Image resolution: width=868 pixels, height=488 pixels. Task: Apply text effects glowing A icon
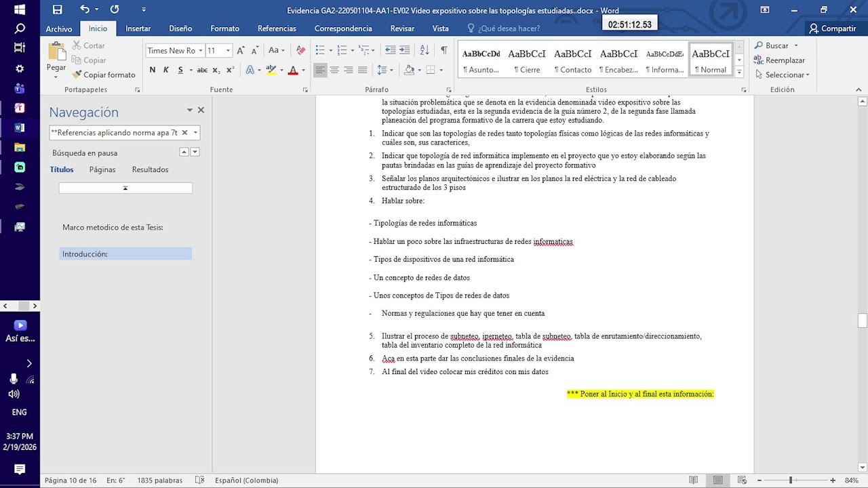point(250,70)
